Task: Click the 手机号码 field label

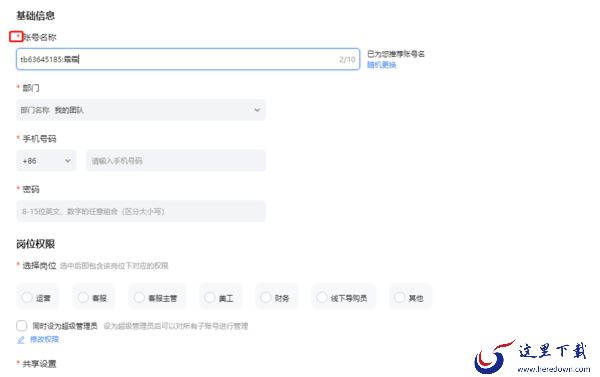Action: [x=39, y=139]
